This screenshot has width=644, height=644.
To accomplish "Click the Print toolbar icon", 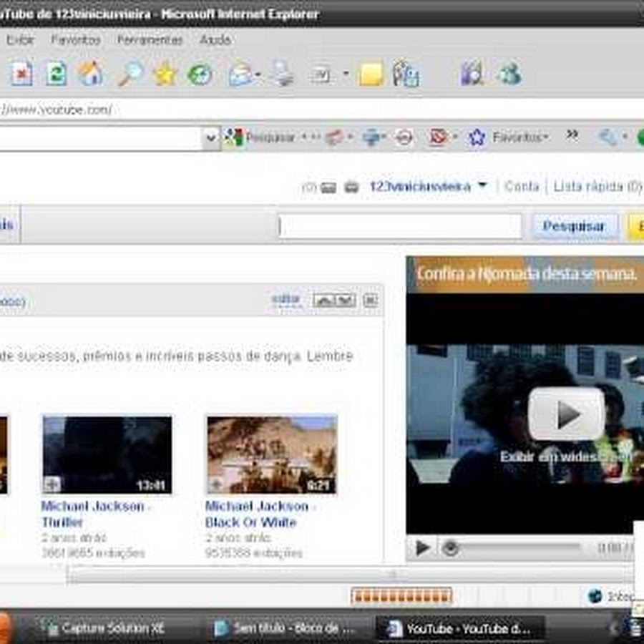I will pyautogui.click(x=283, y=74).
